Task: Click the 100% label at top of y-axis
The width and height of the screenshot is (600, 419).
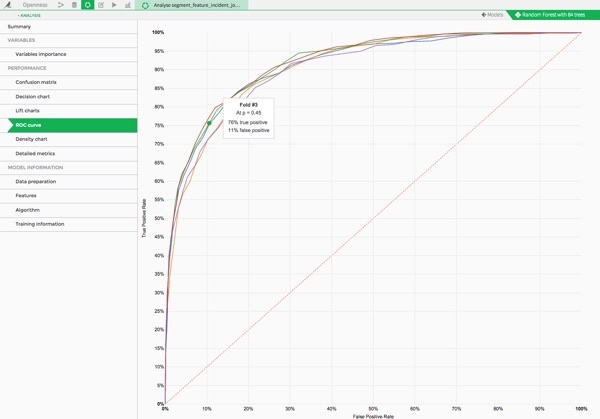Action: click(x=158, y=33)
